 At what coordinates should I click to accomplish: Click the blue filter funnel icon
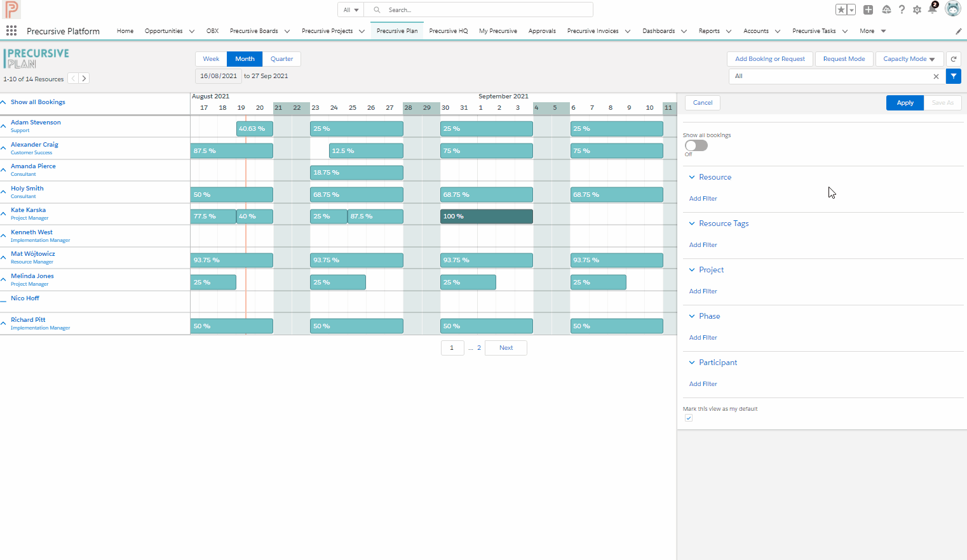[954, 76]
